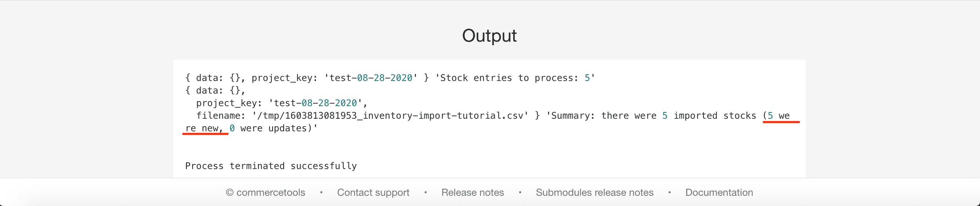980x206 pixels.
Task: Click the teal '5' after 'process:'
Action: pyautogui.click(x=587, y=78)
